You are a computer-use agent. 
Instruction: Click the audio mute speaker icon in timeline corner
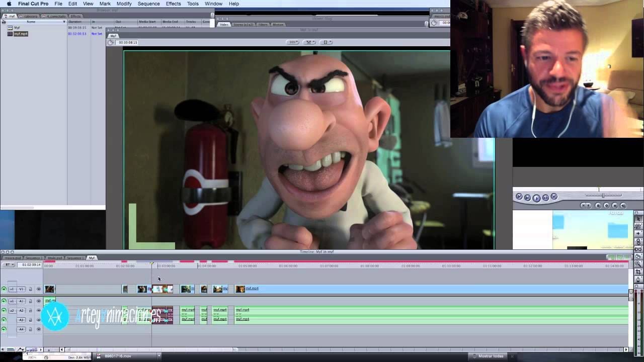3,349
